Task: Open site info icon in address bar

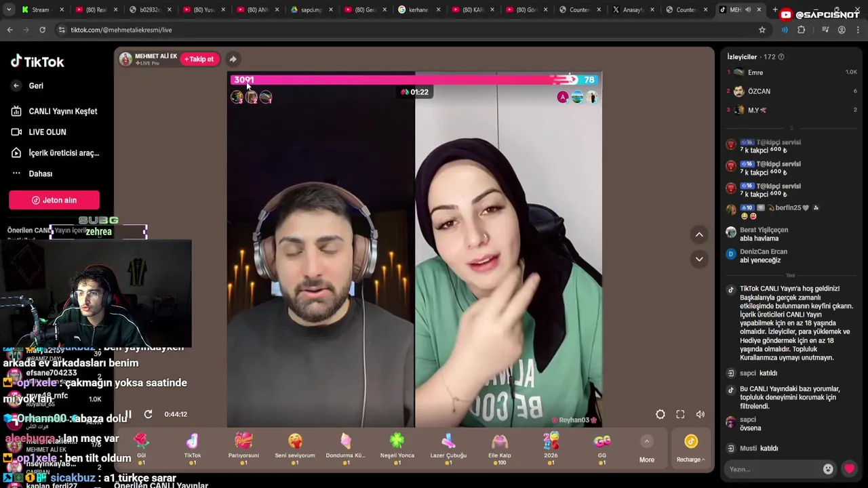Action: tap(62, 30)
